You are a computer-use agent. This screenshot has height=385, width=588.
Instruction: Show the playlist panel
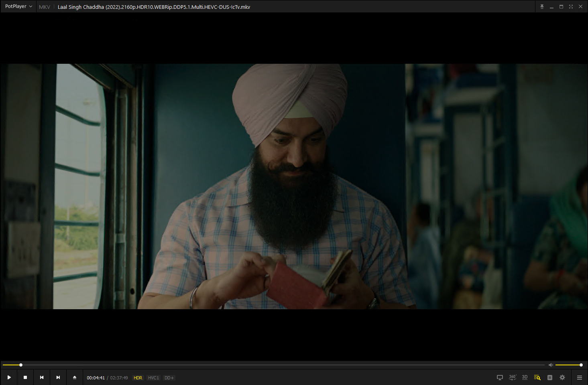(x=550, y=377)
